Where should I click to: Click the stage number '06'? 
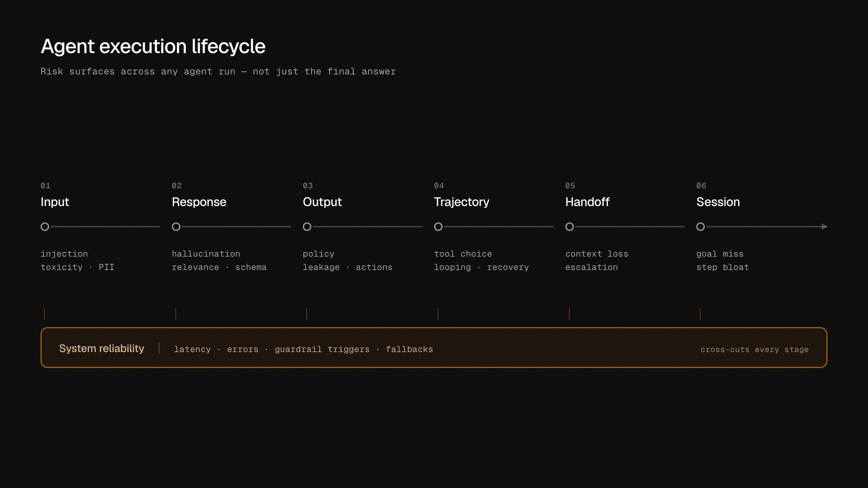(701, 186)
